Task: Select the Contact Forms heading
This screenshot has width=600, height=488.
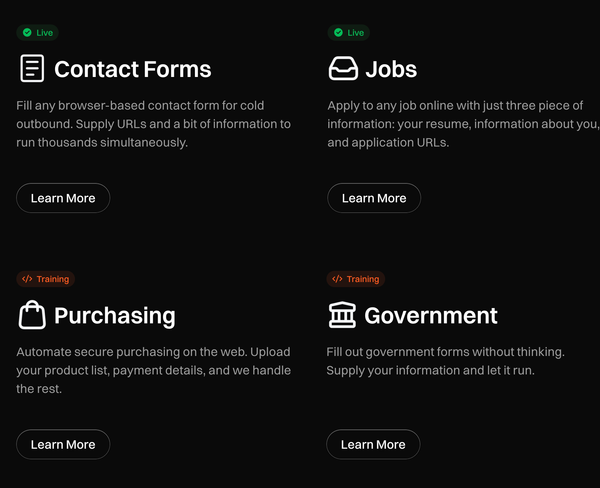Action: [x=133, y=69]
